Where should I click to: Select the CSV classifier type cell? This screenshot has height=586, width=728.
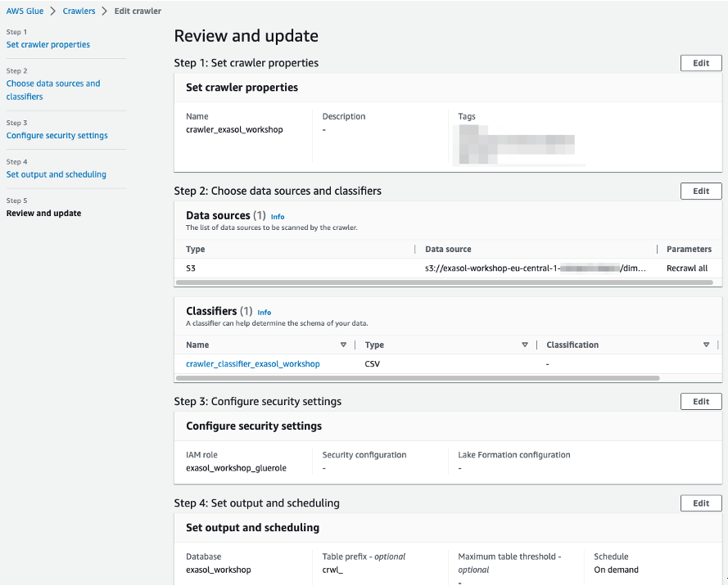(373, 363)
